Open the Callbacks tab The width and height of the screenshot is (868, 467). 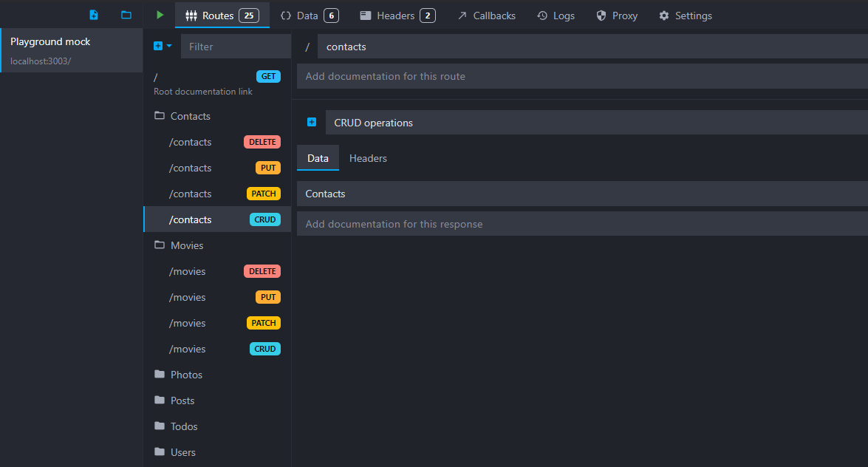(x=486, y=16)
